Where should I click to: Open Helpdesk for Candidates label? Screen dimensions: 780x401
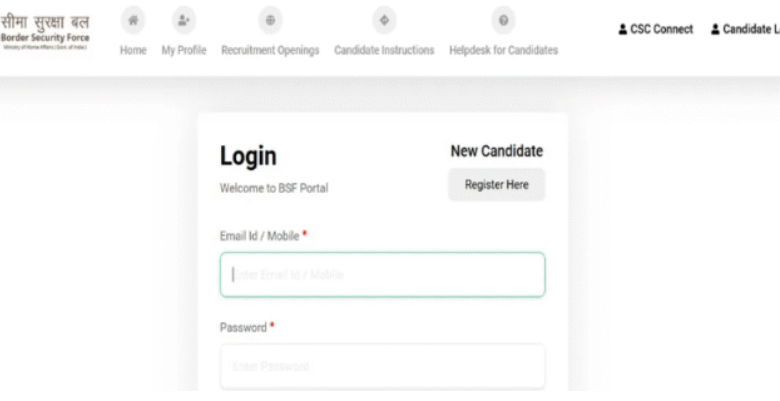point(503,50)
